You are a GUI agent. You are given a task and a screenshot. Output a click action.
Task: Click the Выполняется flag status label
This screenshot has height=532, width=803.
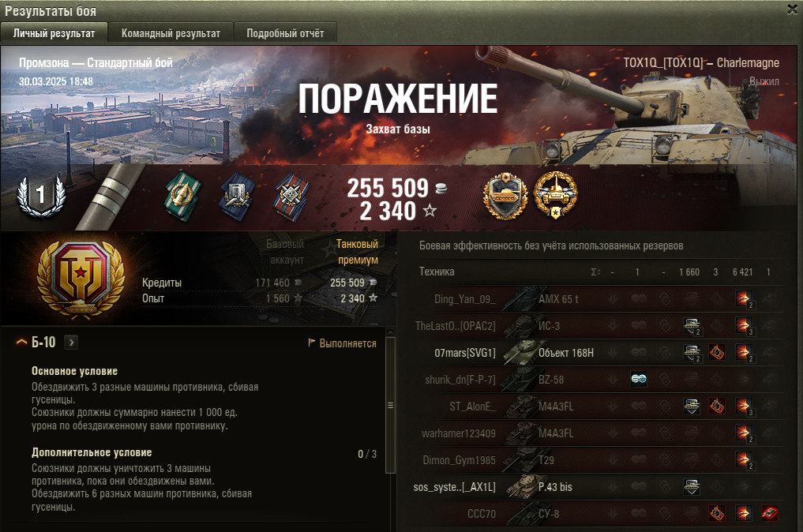click(342, 343)
